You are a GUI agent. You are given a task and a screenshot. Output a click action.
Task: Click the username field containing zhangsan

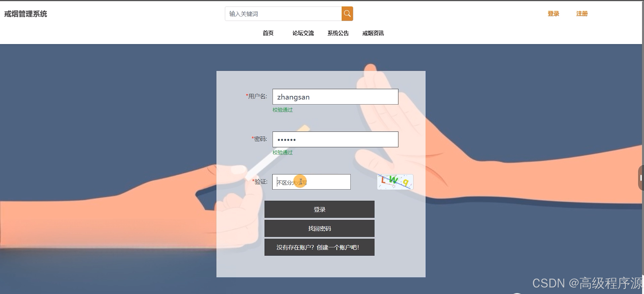[335, 97]
